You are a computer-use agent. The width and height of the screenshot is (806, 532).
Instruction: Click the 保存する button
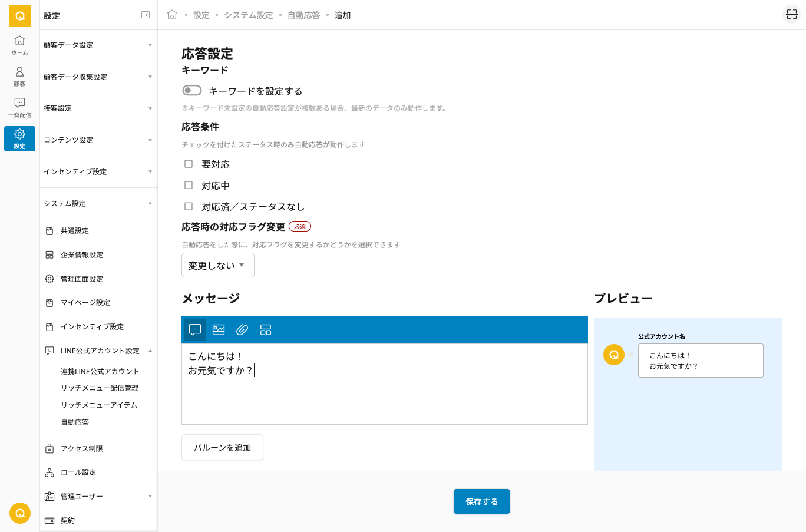pos(481,501)
